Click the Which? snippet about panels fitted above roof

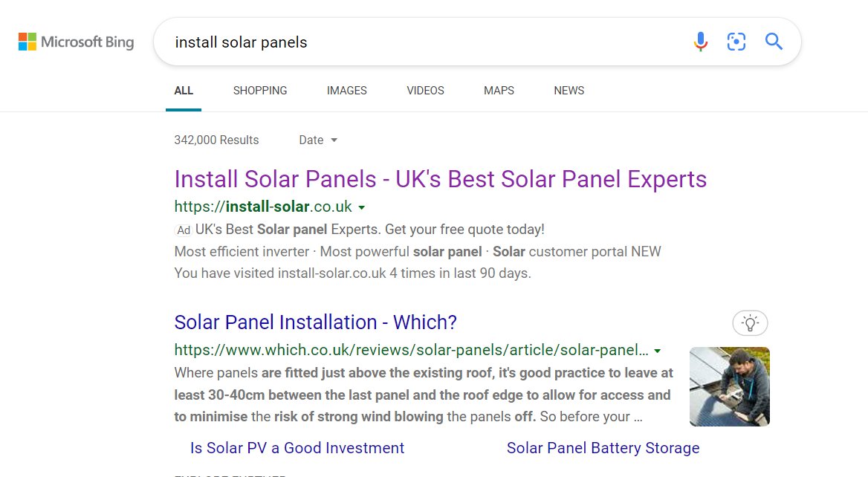pos(424,395)
